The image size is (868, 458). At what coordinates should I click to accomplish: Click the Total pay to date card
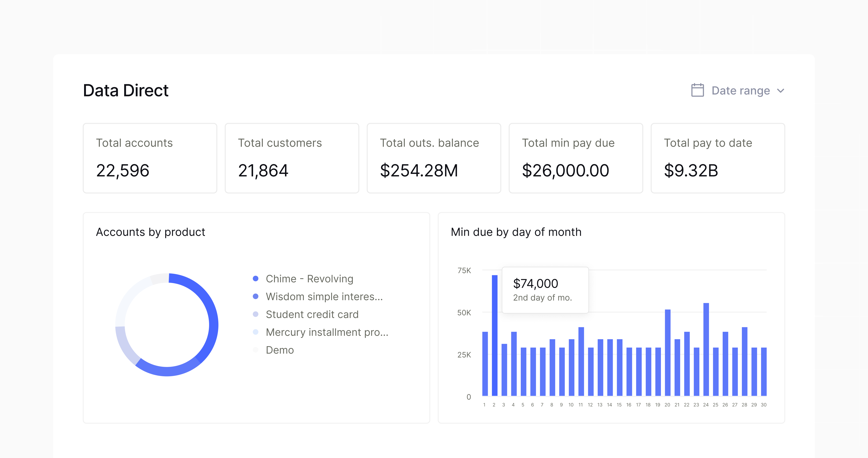point(718,158)
